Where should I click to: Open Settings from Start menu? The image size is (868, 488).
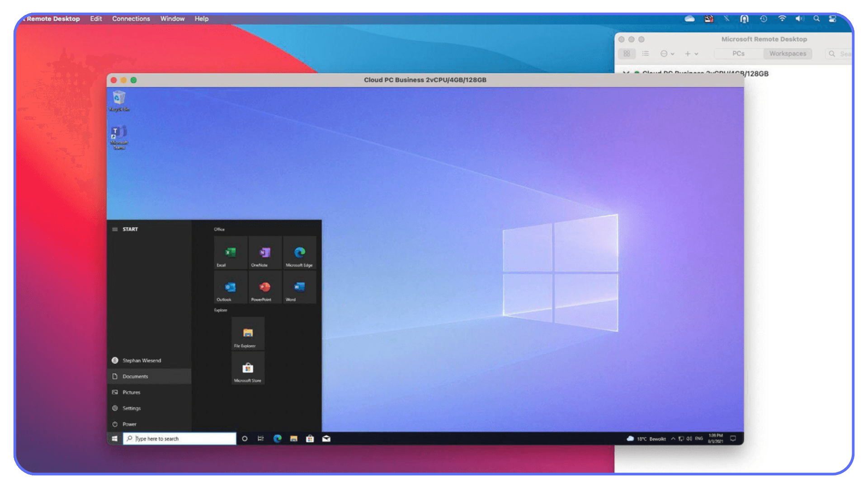[x=149, y=408]
